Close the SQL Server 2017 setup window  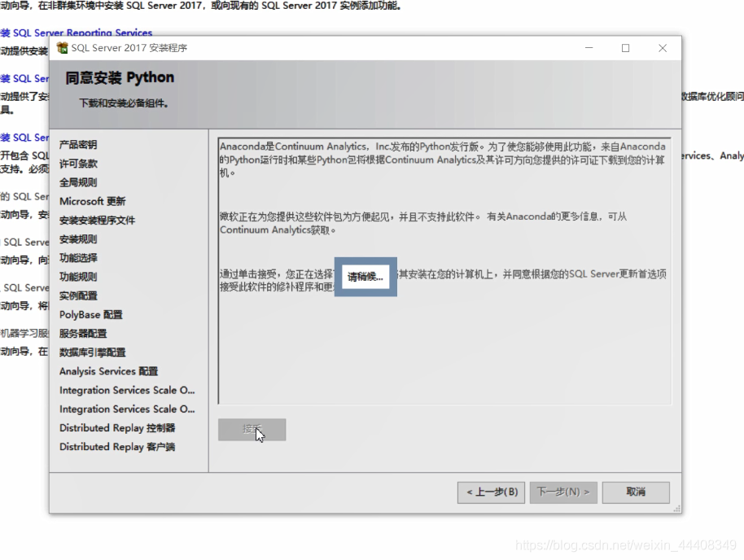[x=663, y=48]
